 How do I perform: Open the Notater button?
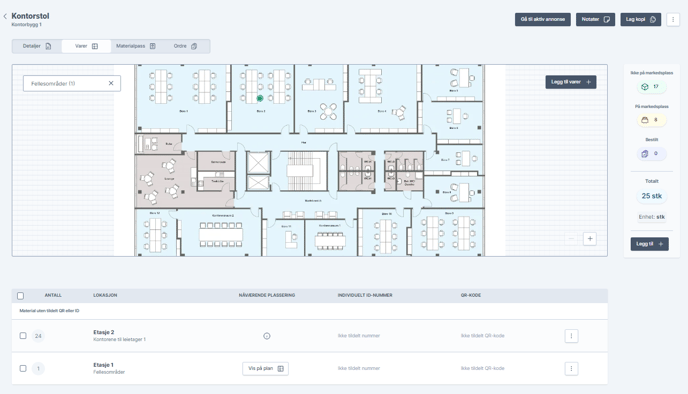pyautogui.click(x=595, y=19)
